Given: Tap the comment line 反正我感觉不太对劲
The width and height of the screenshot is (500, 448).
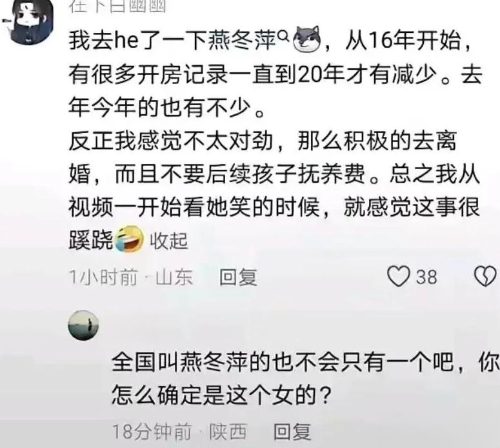Looking at the screenshot, I should [171, 141].
